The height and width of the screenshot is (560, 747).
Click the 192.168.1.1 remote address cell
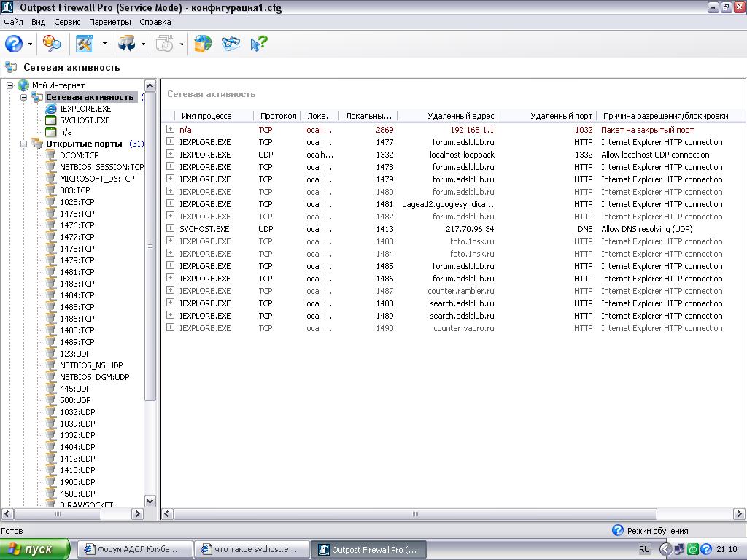(472, 130)
